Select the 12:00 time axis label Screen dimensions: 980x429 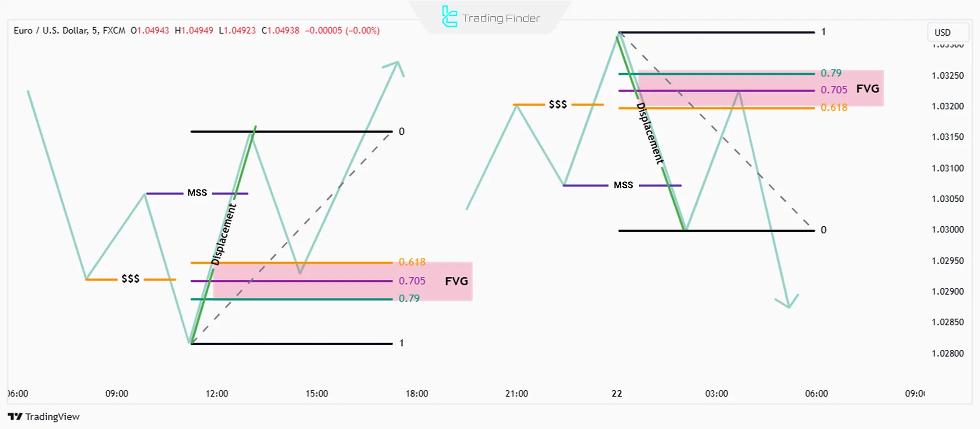click(x=217, y=394)
